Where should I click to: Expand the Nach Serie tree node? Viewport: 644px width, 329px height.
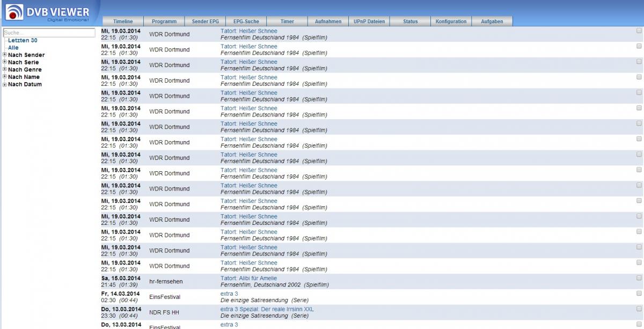point(4,62)
